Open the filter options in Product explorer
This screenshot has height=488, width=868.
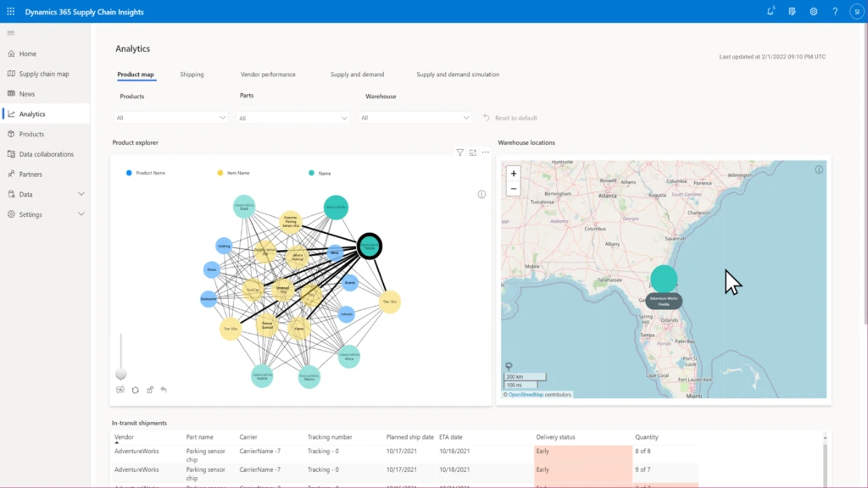point(459,152)
